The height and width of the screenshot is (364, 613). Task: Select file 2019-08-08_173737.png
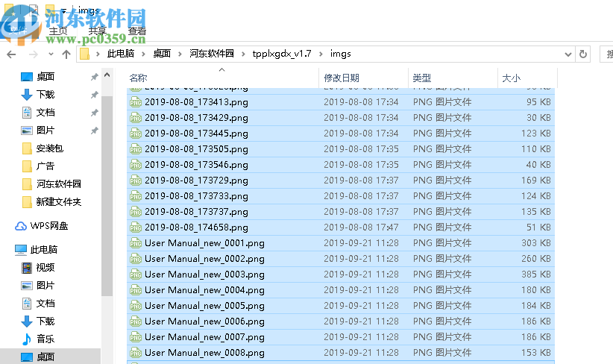click(196, 212)
